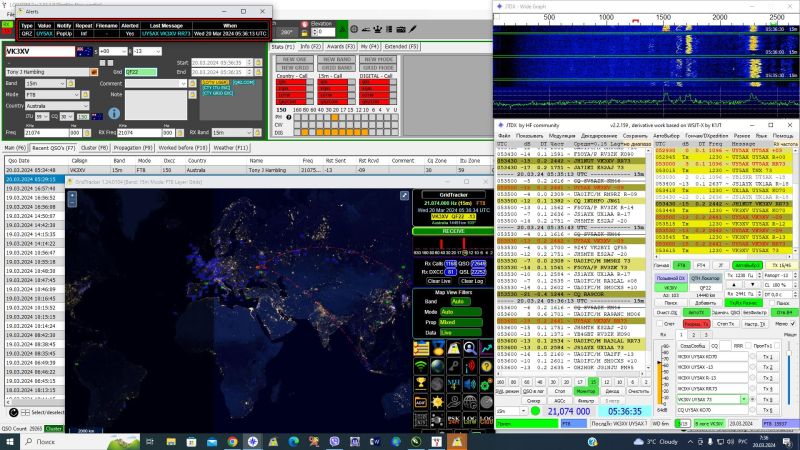This screenshot has width=800, height=450.
Task: Click the JTDX band activity vertical scrollbar
Action: tap(648, 259)
